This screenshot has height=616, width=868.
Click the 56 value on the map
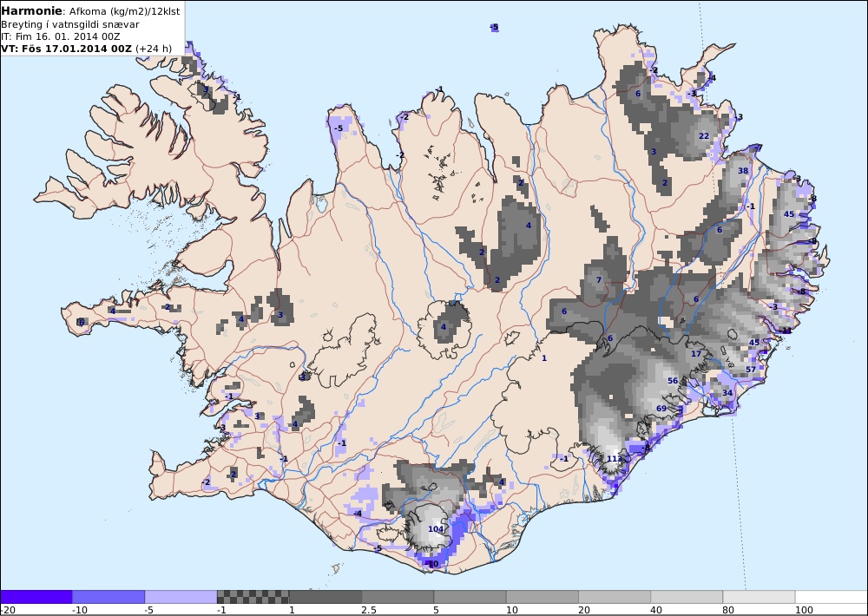[673, 381]
